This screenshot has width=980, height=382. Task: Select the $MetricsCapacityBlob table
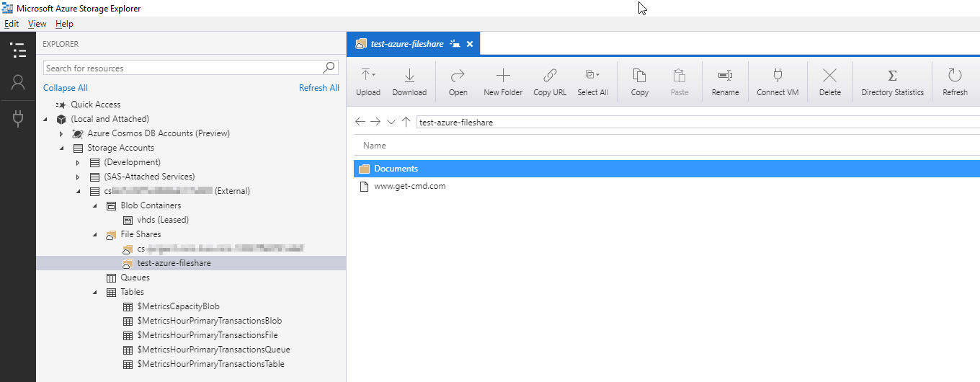click(x=178, y=306)
